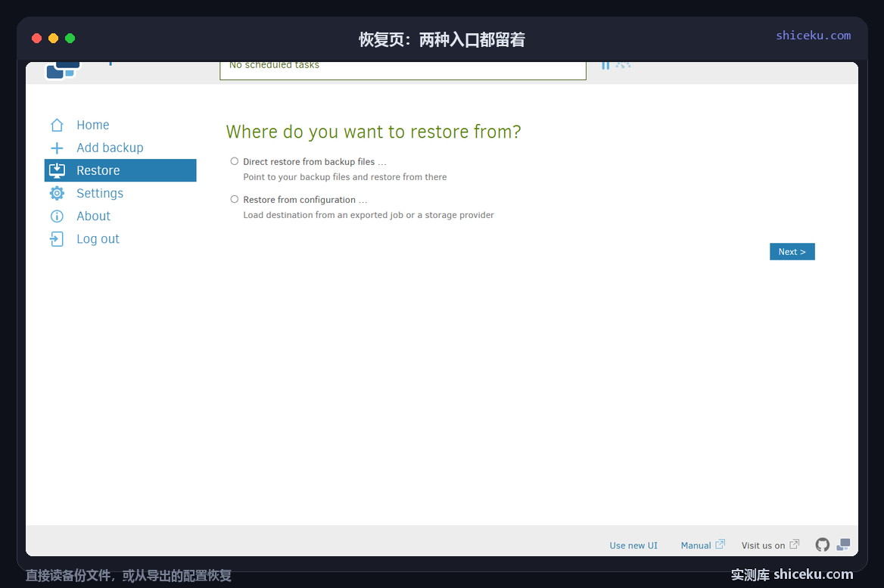Click the Add backup plus icon
The width and height of the screenshot is (884, 588).
point(57,148)
